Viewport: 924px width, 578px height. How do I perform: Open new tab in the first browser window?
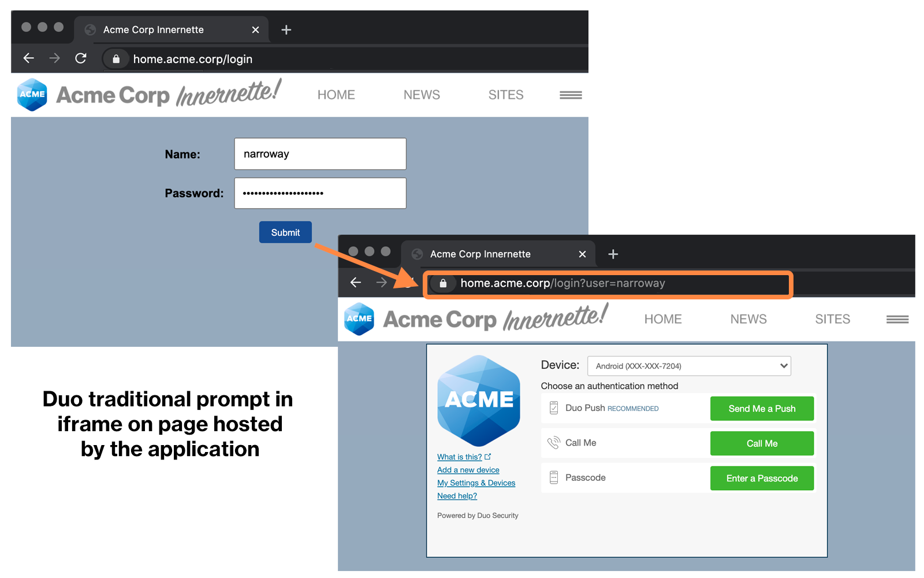tap(286, 29)
